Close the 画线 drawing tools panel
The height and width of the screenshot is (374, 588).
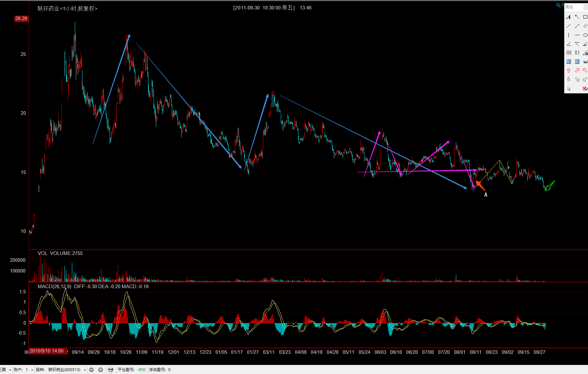pos(586,7)
